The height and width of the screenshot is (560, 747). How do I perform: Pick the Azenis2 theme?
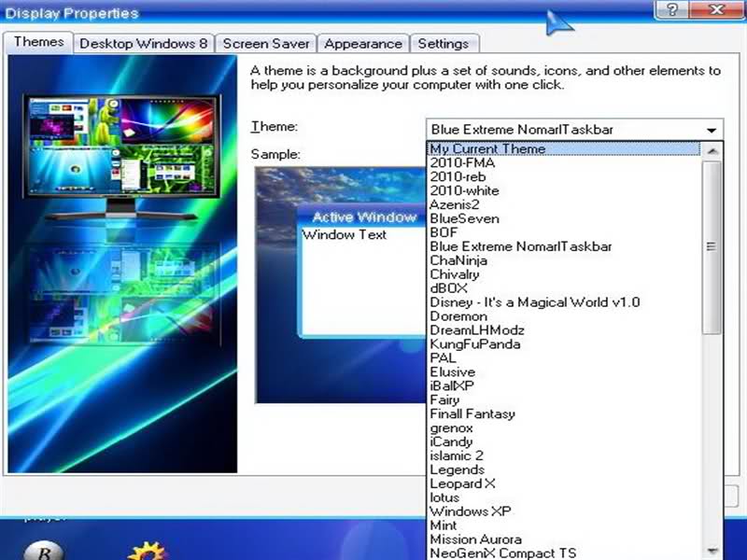(x=565, y=204)
